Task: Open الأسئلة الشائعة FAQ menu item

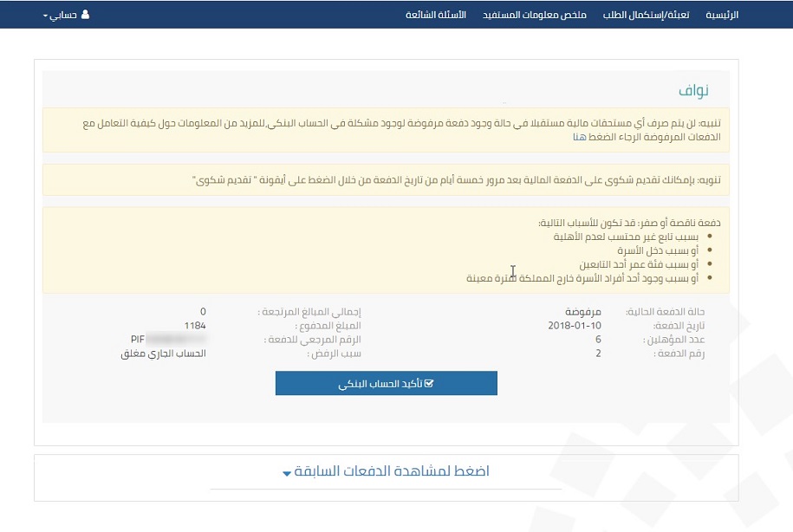Action: pos(435,15)
